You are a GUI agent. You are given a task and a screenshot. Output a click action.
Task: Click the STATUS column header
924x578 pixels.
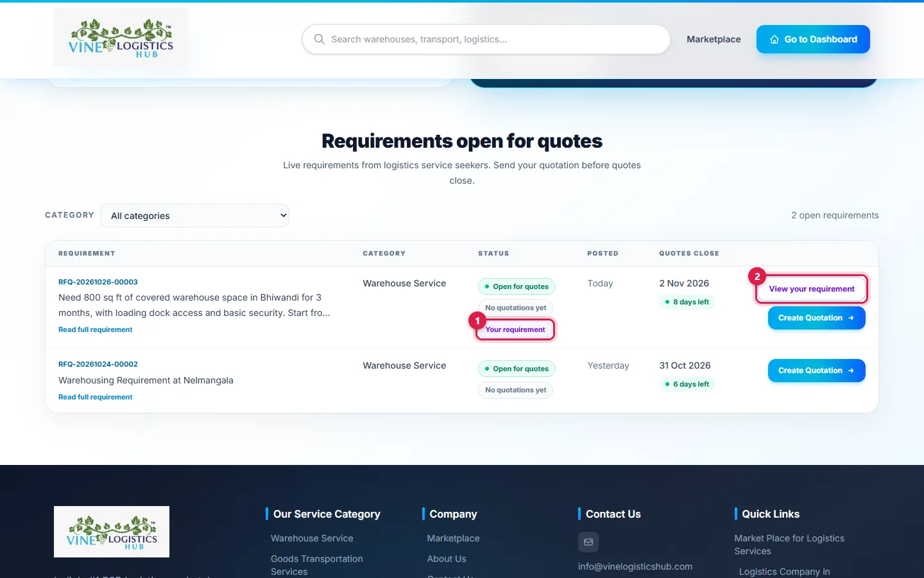[493, 254]
